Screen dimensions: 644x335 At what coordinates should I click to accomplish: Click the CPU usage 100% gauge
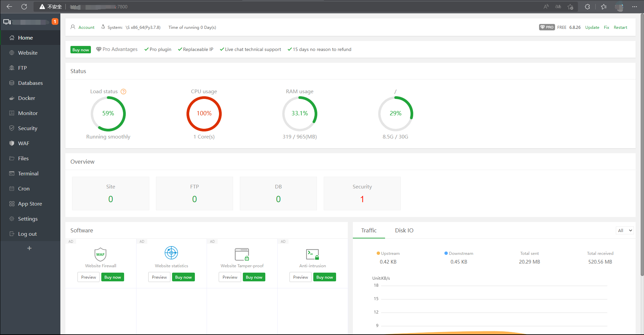coord(204,114)
